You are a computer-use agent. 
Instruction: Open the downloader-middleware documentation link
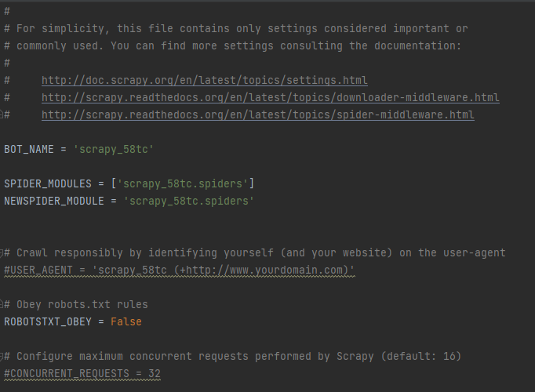[x=270, y=97]
